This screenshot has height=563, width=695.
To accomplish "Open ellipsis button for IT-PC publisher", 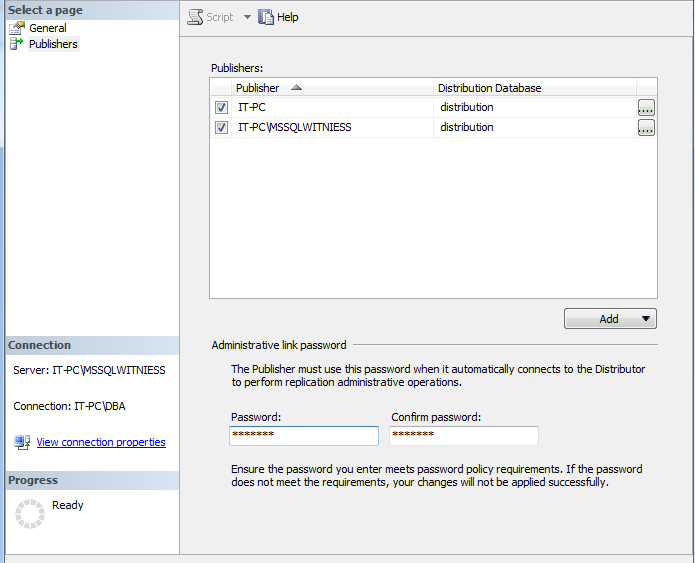I will (646, 107).
